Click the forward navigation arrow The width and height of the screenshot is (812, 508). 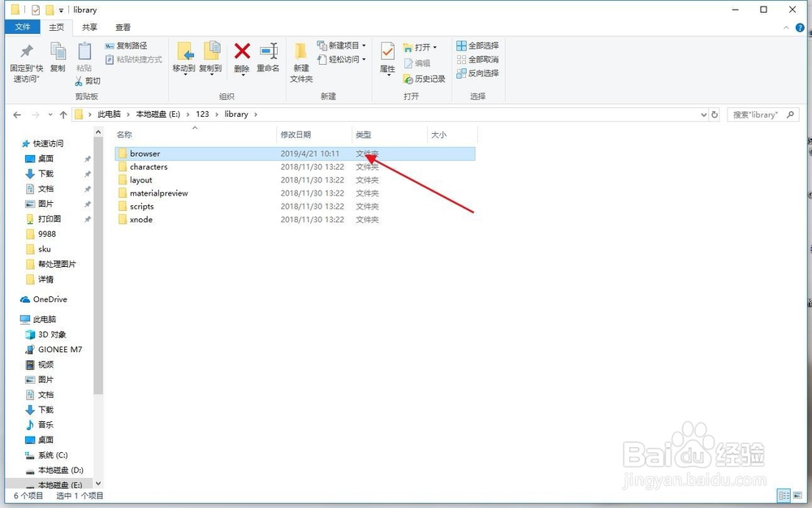(35, 115)
